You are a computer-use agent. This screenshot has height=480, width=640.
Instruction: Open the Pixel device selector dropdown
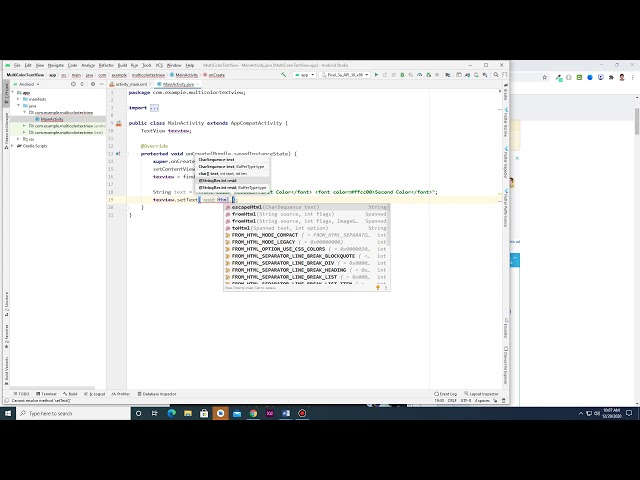pos(345,75)
